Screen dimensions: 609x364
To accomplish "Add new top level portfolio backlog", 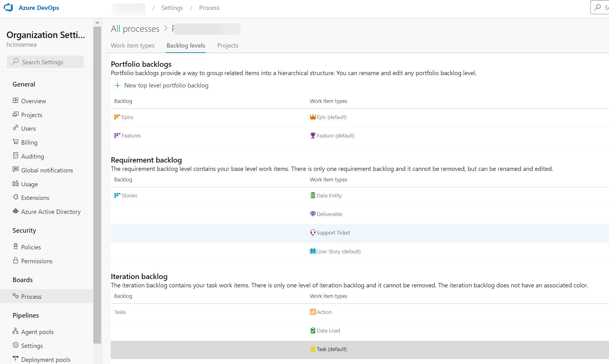I will [162, 86].
